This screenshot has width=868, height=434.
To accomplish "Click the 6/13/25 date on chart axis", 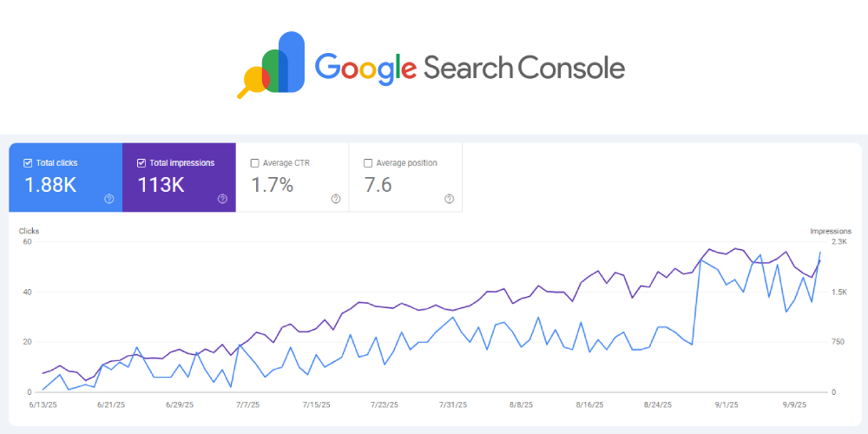I will point(43,404).
